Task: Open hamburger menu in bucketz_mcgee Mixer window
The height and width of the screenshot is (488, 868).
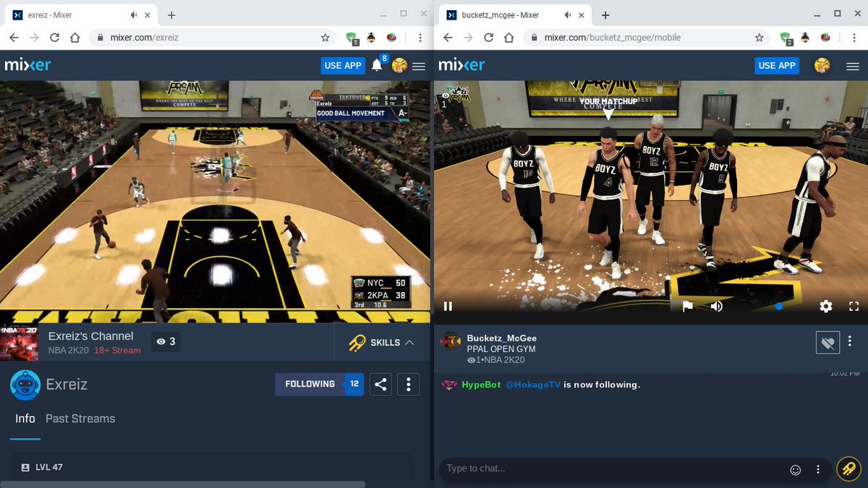Action: (853, 66)
